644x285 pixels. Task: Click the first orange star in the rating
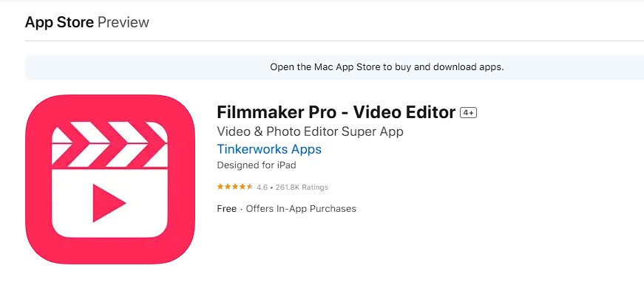220,187
